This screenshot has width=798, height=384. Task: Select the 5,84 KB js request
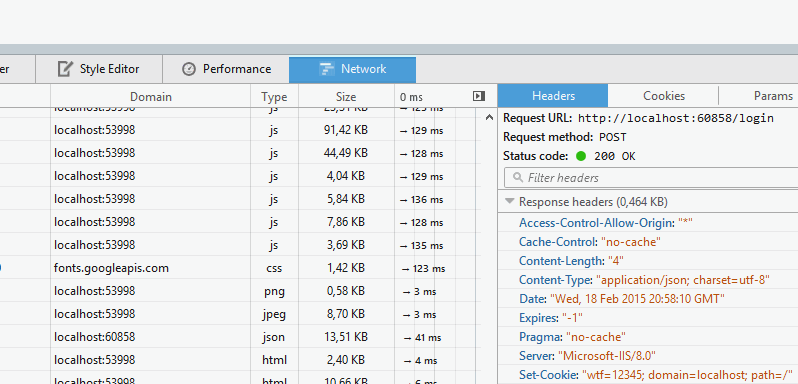click(x=240, y=199)
